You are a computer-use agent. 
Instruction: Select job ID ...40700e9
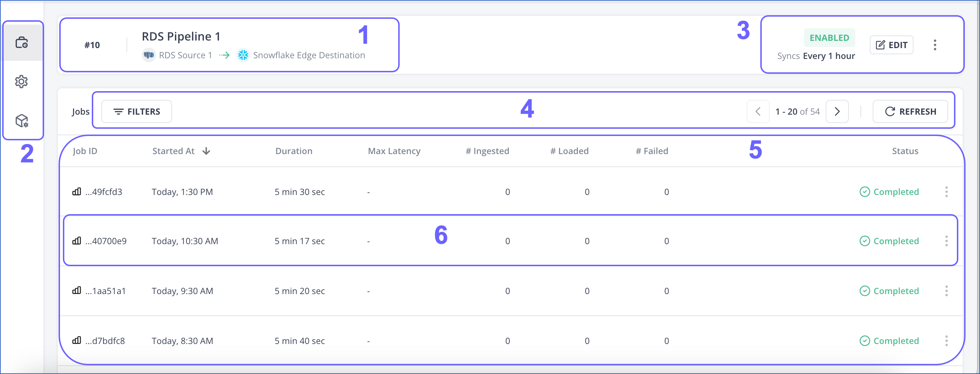click(106, 241)
